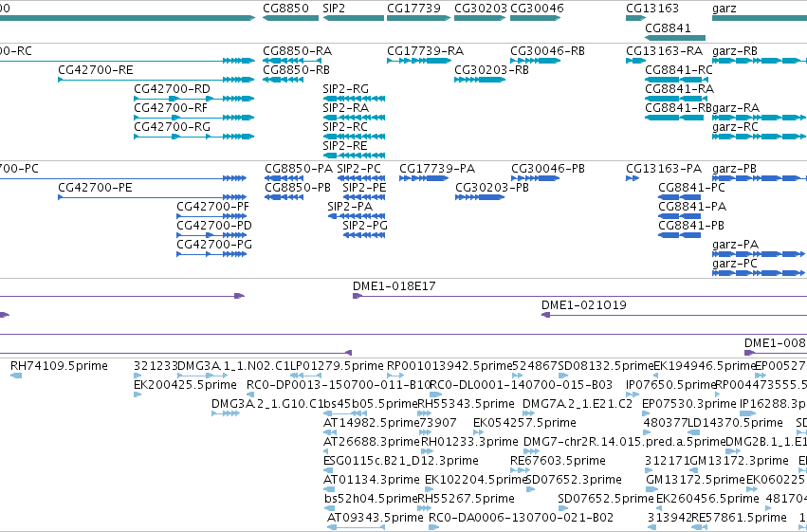Click transcript CG8841-RB
Screen dimensions: 807x532
674,118
